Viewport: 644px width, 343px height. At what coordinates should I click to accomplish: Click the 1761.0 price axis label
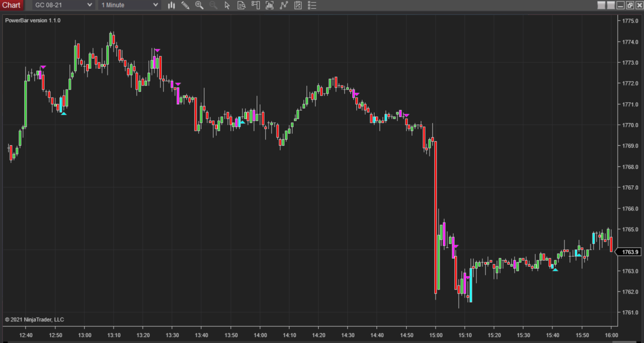630,312
